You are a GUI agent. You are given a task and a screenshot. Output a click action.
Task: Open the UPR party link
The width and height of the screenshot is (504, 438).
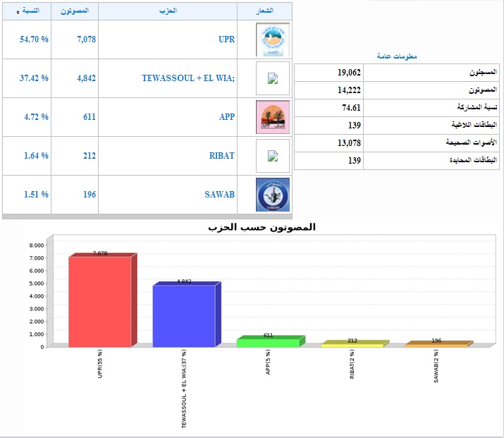[x=226, y=39]
